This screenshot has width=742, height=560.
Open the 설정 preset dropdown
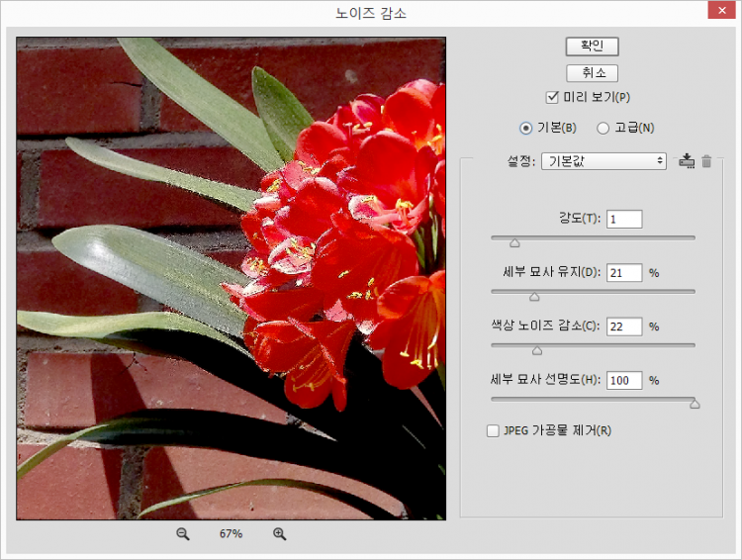603,161
